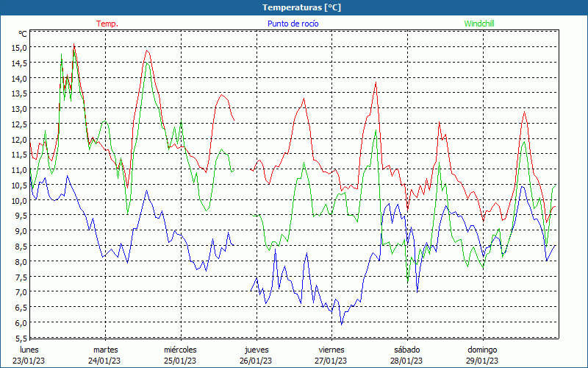Image resolution: width=588 pixels, height=368 pixels.
Task: Click the 7,5 y-axis value
Action: click(21, 277)
